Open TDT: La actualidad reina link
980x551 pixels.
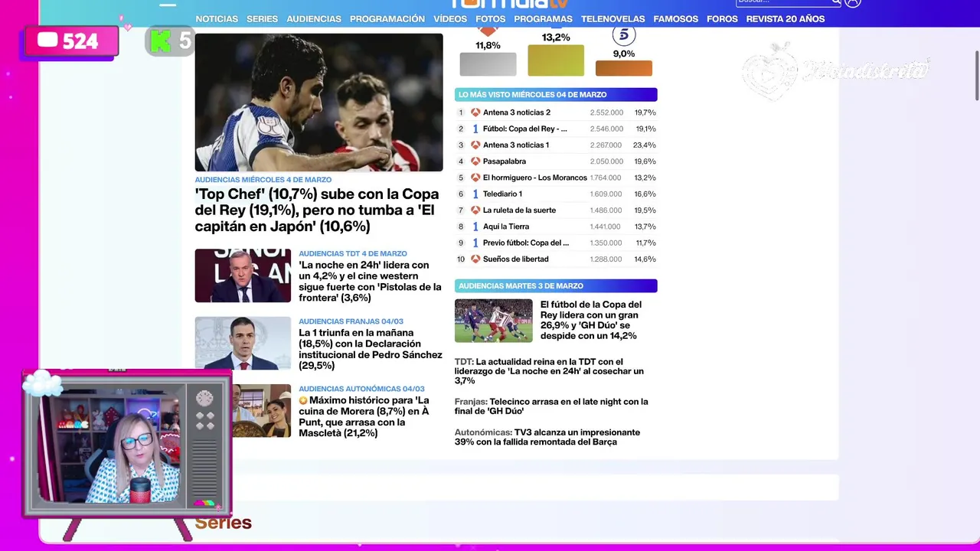[549, 371]
